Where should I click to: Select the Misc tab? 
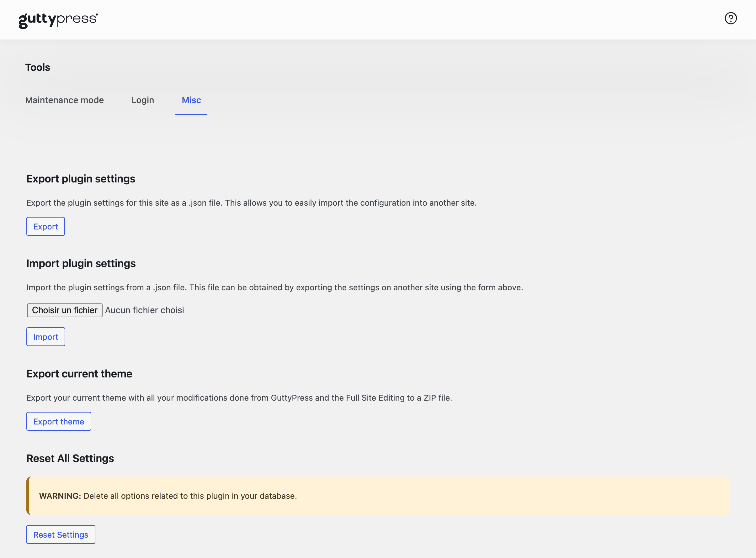pos(191,100)
